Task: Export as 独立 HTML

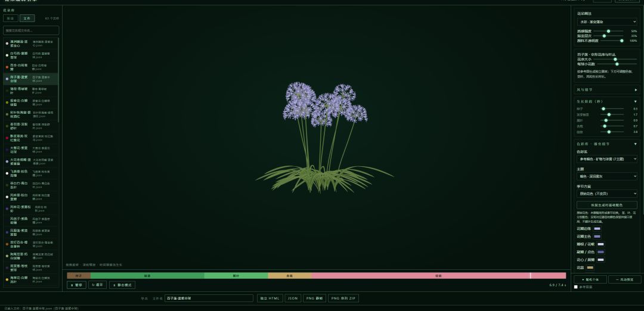Action: tap(270, 298)
